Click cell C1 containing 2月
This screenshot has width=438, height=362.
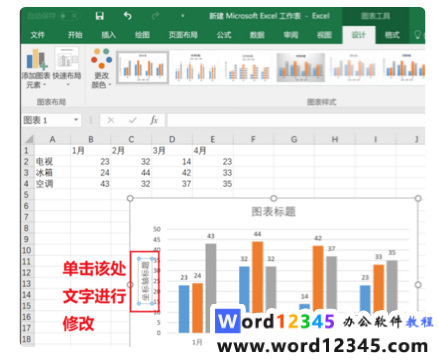pos(131,151)
